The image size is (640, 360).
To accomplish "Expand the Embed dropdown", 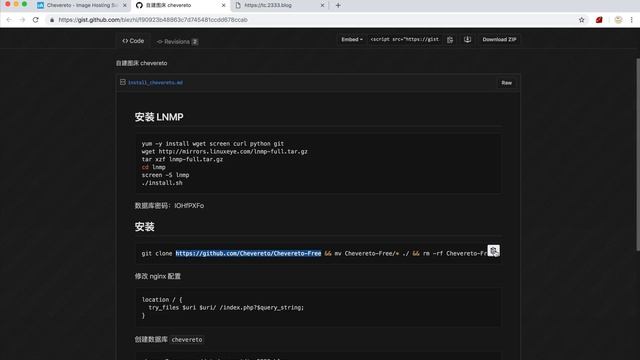I will [351, 40].
